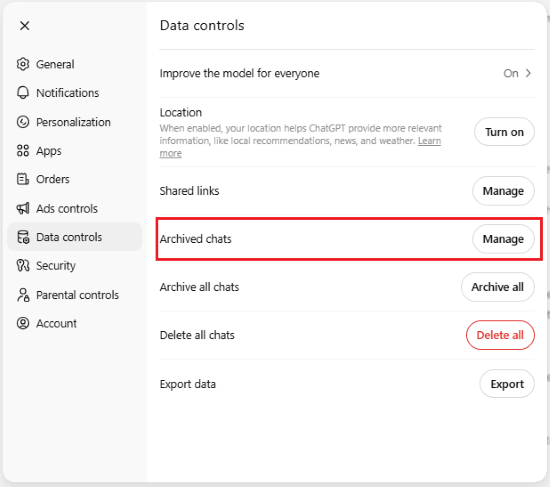This screenshot has width=550, height=487.
Task: Click the Archive all chats label
Action: point(200,287)
